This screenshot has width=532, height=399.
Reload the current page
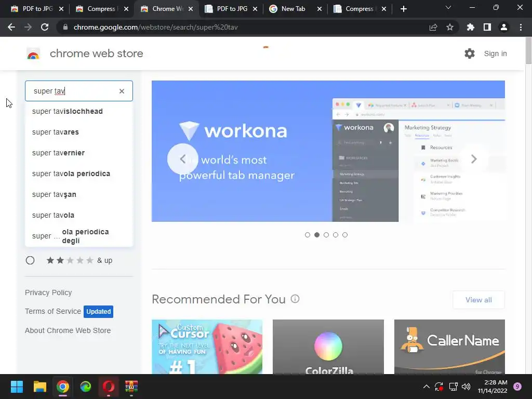pyautogui.click(x=45, y=27)
